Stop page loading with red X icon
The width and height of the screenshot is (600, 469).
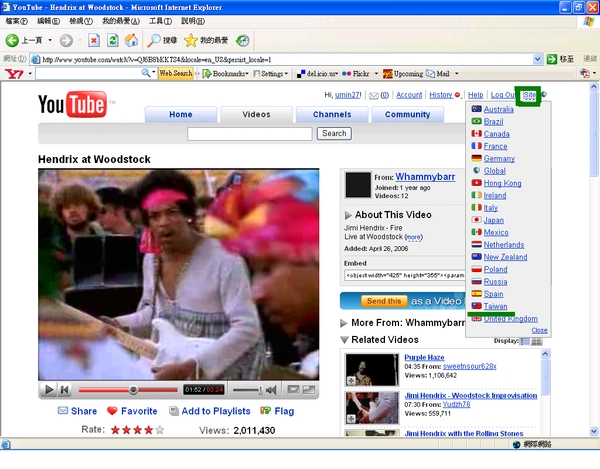pyautogui.click(x=94, y=40)
